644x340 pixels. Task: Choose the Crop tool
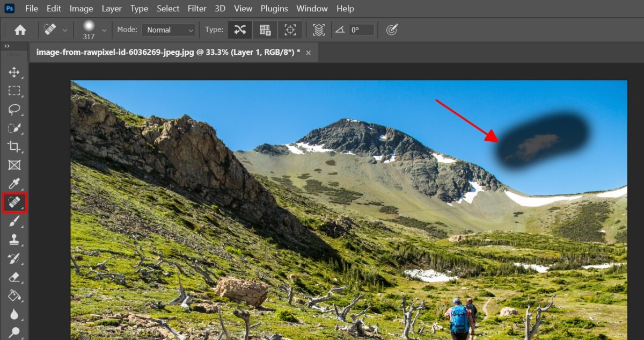point(14,147)
